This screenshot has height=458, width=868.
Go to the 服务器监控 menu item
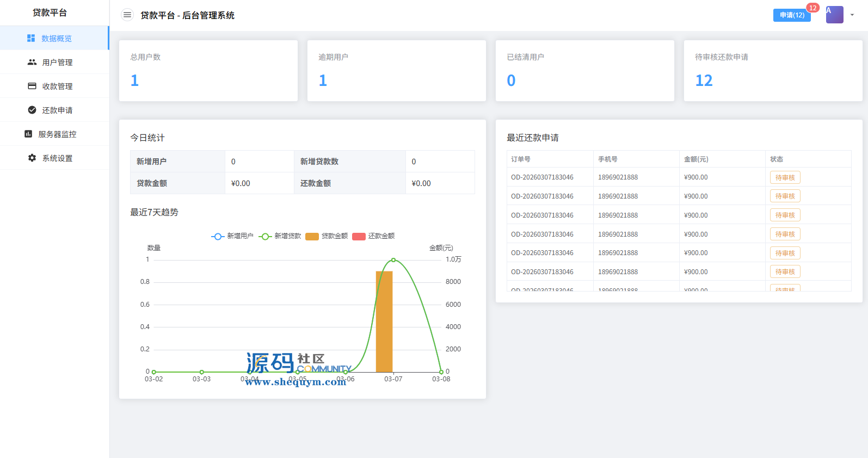(x=57, y=134)
